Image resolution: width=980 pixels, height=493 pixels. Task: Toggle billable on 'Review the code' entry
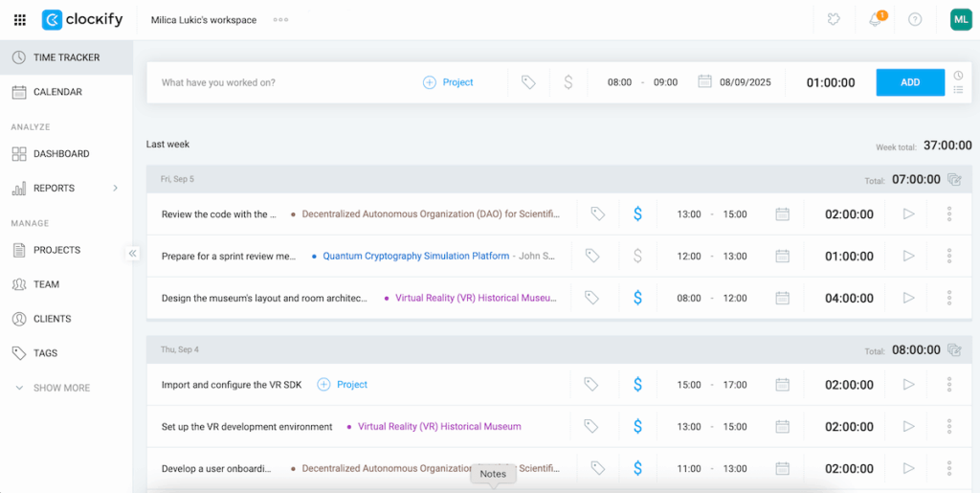pyautogui.click(x=637, y=214)
